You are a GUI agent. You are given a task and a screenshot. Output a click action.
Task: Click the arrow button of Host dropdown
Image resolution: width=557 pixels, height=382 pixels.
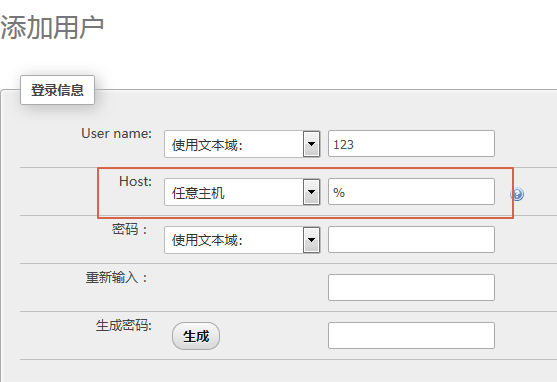312,192
